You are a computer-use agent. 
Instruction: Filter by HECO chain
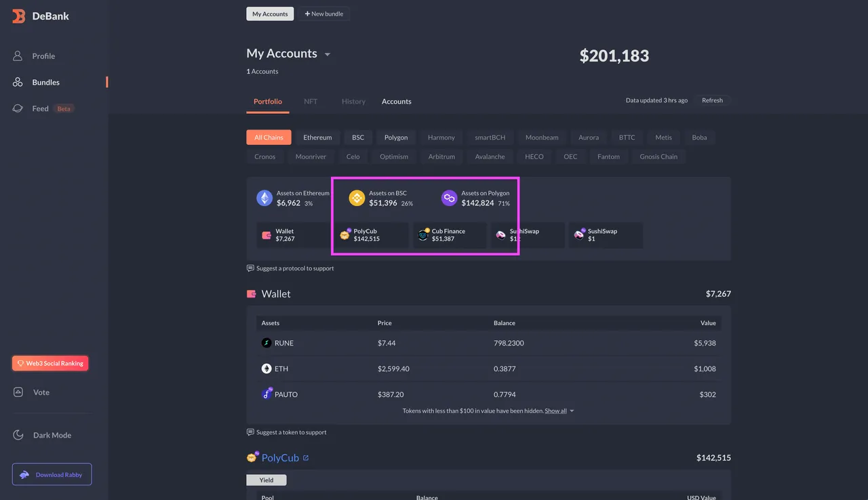[534, 157]
